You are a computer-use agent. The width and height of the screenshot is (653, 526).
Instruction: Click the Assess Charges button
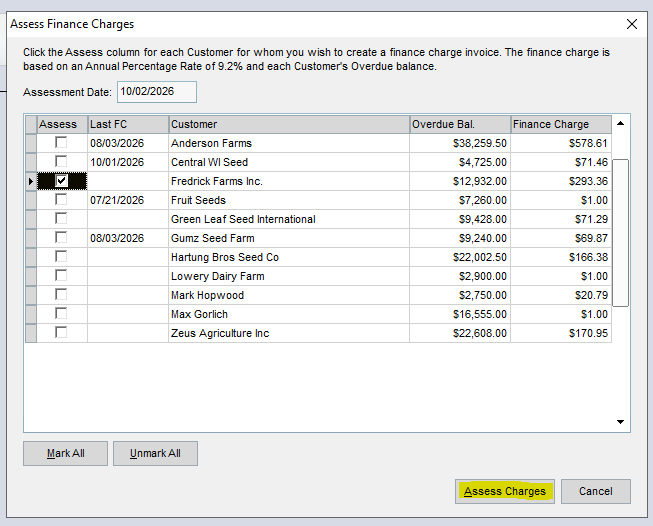point(505,491)
